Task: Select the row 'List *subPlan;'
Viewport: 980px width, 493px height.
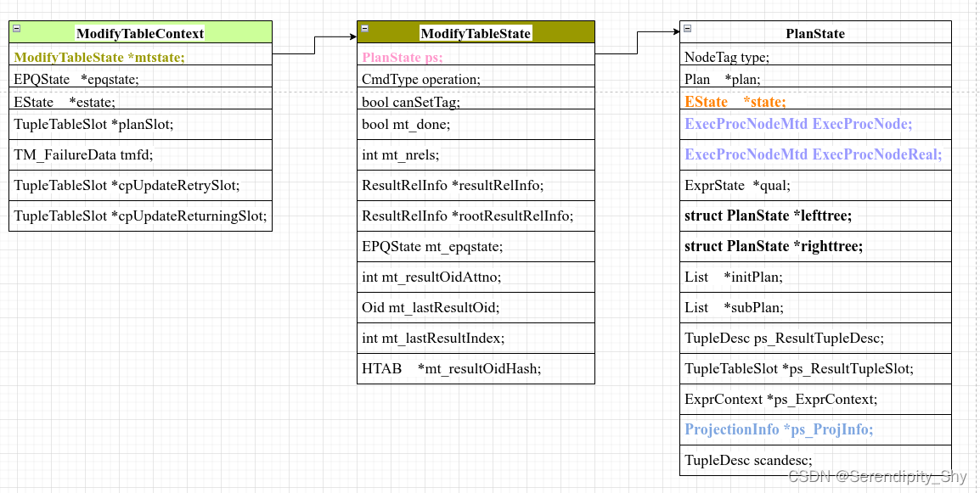Action: 815,307
